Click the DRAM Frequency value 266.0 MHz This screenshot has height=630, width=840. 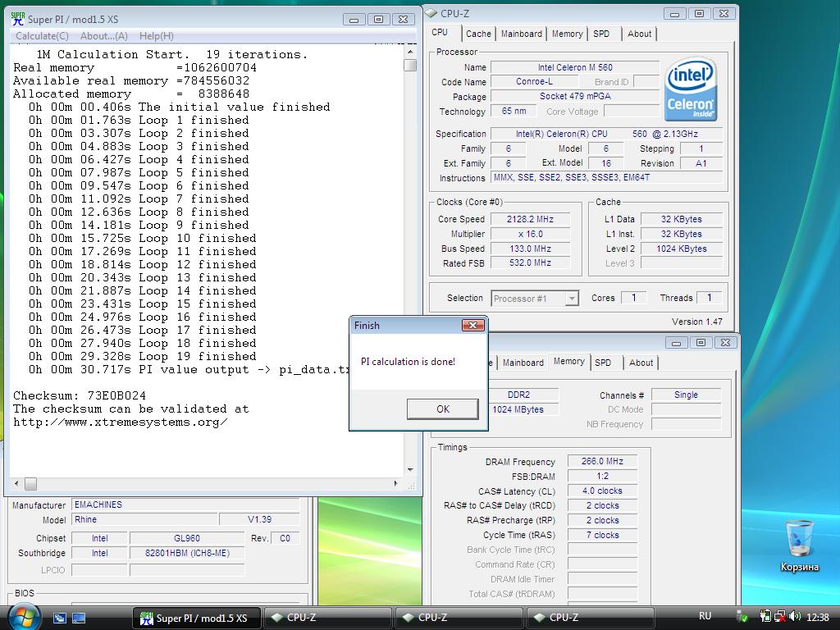(602, 461)
